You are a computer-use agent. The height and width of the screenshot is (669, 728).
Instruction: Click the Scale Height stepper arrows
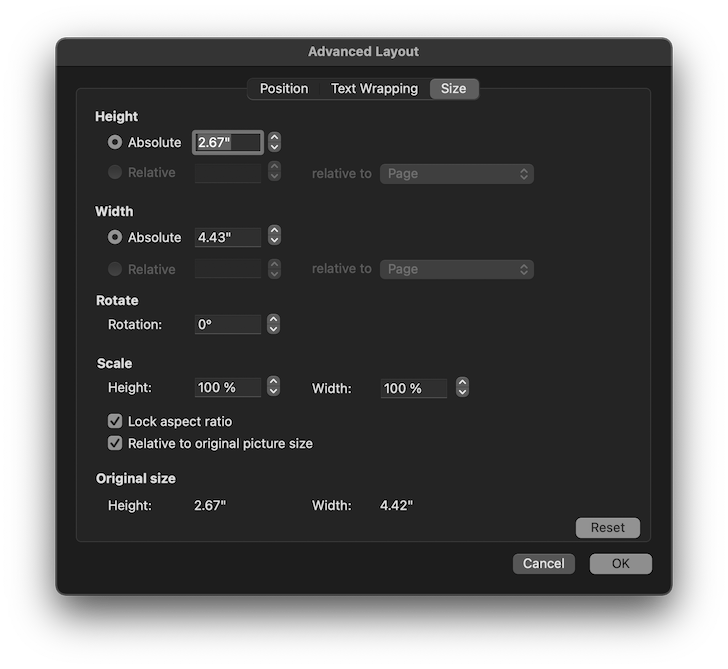[273, 387]
